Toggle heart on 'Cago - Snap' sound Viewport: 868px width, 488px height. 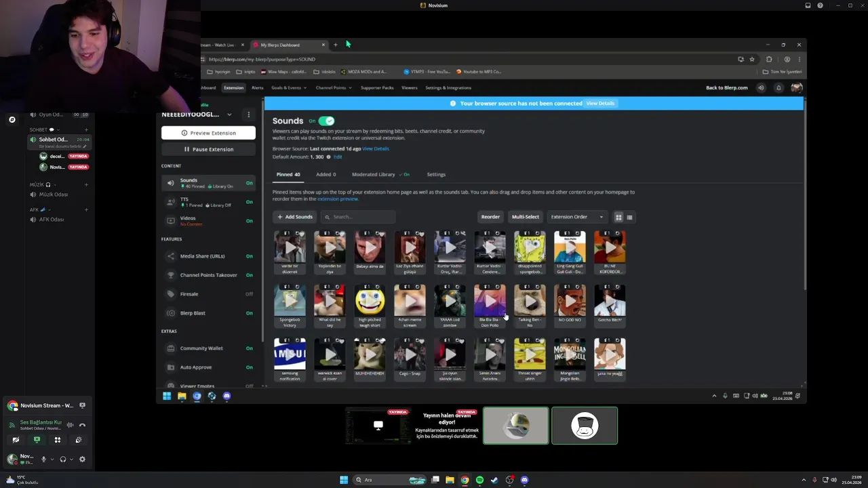[x=420, y=341]
